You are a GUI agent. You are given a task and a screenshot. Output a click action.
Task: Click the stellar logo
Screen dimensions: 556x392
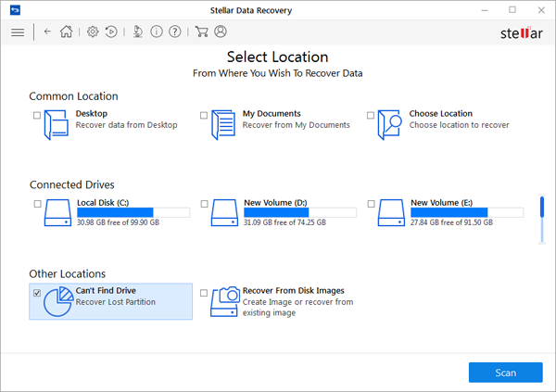tap(521, 33)
